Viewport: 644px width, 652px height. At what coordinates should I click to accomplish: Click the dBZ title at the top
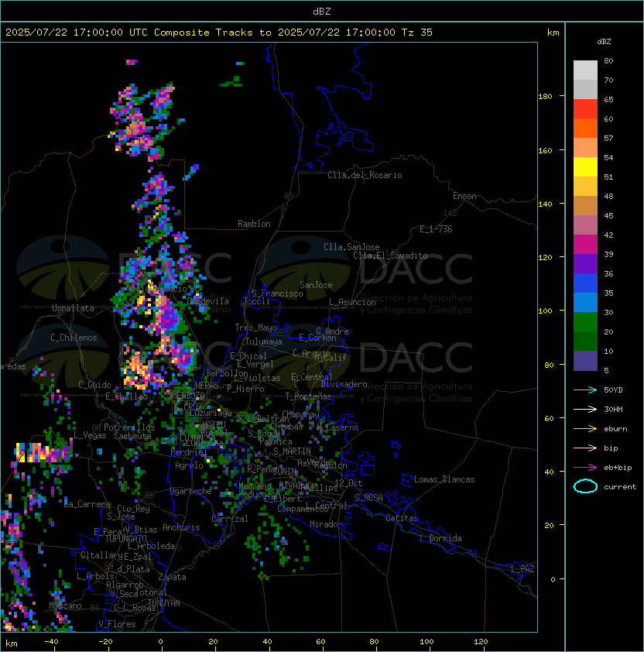pyautogui.click(x=322, y=11)
